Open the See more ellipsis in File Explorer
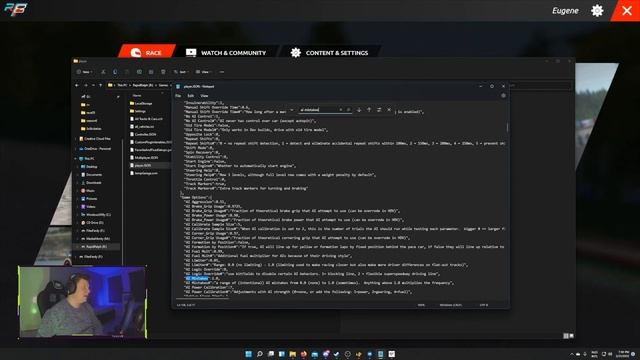640x360 pixels. [222, 72]
